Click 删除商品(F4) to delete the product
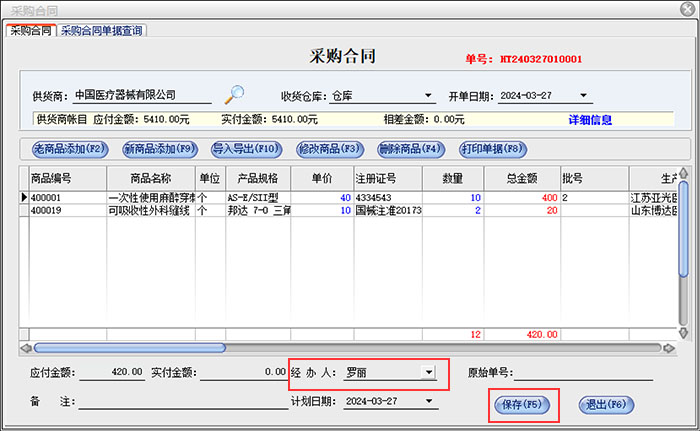The image size is (700, 431). [x=409, y=149]
